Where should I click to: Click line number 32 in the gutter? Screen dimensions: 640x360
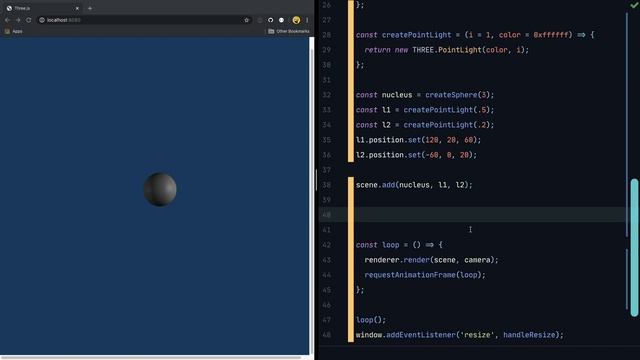tap(327, 95)
